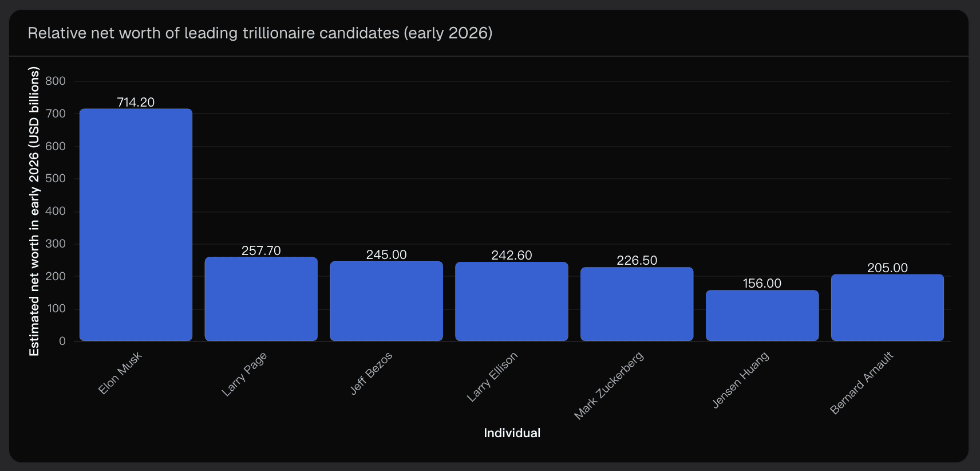Click the Elon Musk bar
The height and width of the screenshot is (471, 980).
(x=136, y=225)
